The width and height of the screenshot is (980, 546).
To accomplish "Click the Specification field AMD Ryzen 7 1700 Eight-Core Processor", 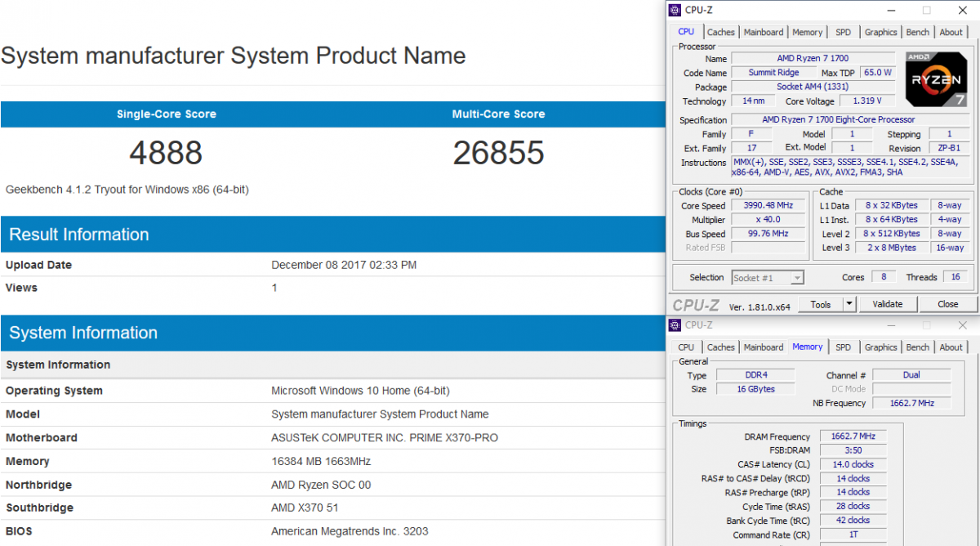I will 851,120.
